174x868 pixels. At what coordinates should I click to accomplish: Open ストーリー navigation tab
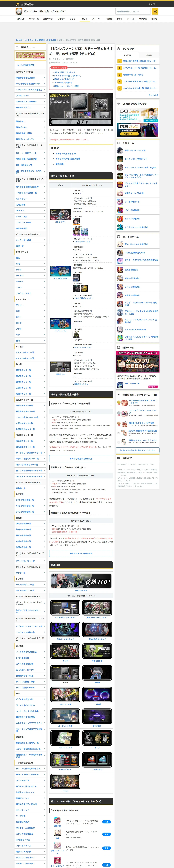pos(97,19)
